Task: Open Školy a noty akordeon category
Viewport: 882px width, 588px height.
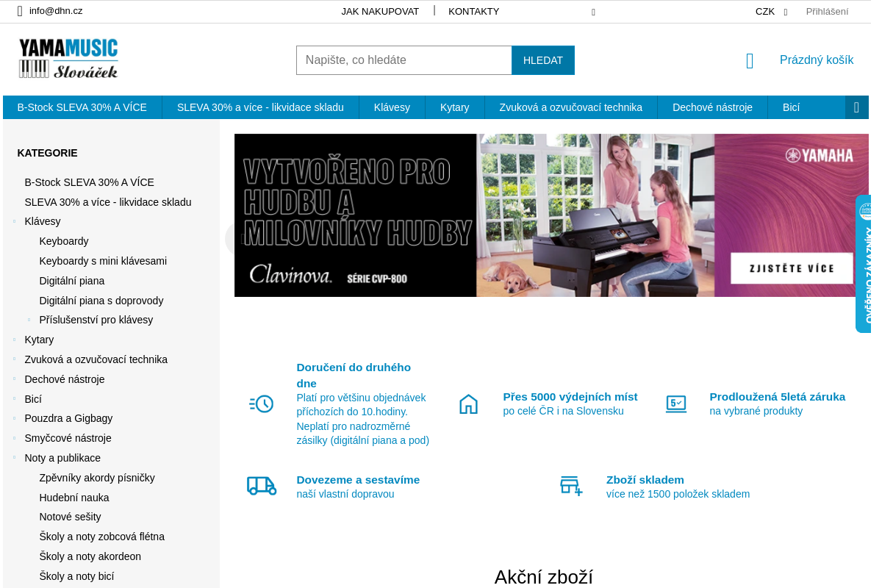Action: 90,556
